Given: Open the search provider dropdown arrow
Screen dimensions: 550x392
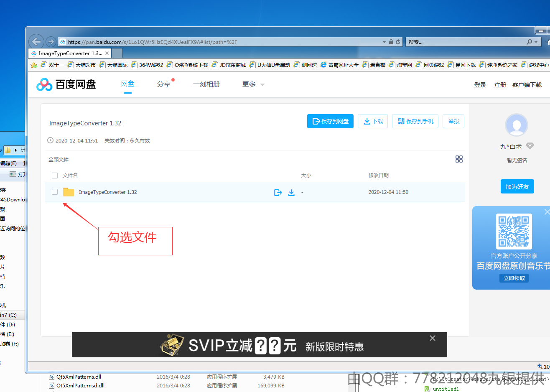Looking at the screenshot, I should click(x=536, y=42).
